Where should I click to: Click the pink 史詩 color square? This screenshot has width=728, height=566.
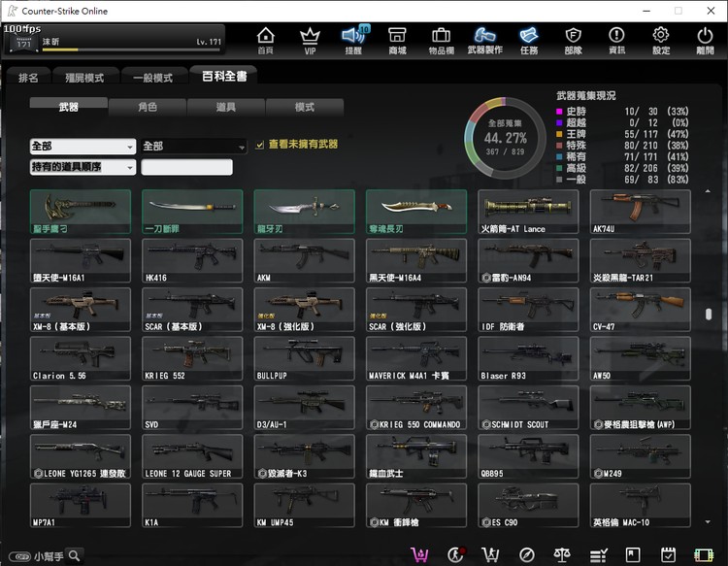click(559, 112)
